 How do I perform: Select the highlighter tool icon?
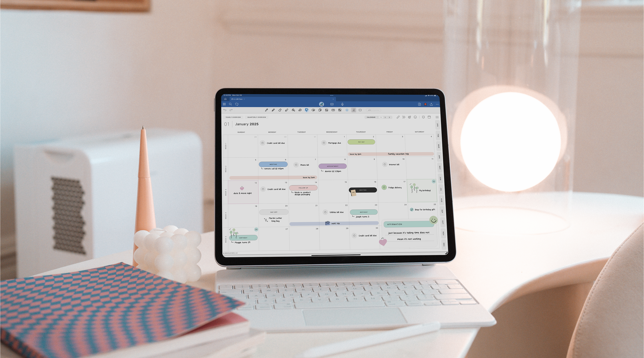coord(286,111)
